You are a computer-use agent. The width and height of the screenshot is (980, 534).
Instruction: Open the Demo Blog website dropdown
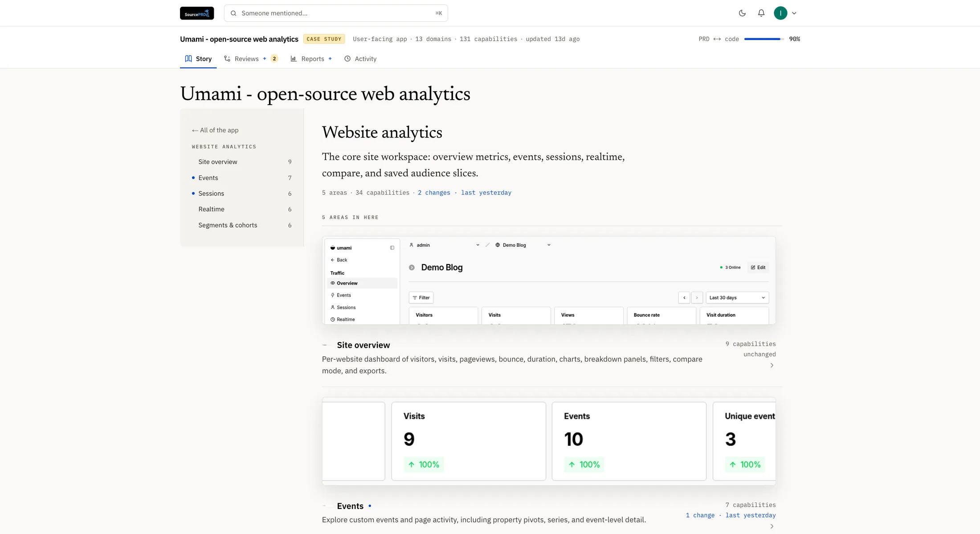pos(523,245)
